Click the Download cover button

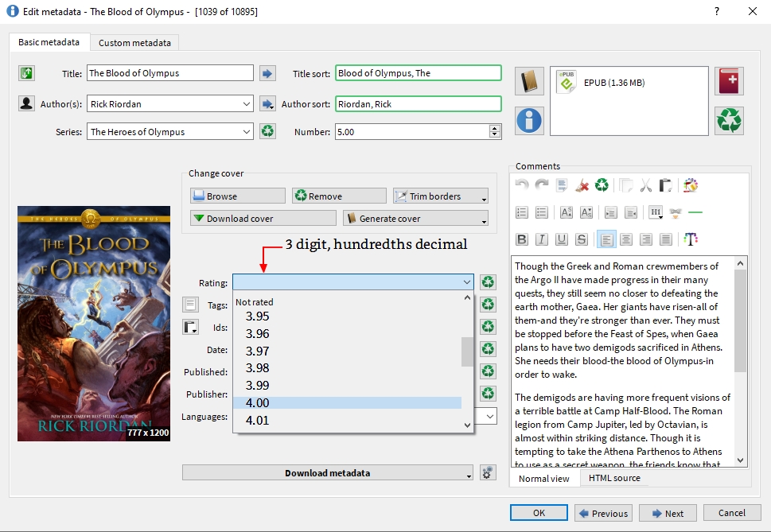(263, 218)
